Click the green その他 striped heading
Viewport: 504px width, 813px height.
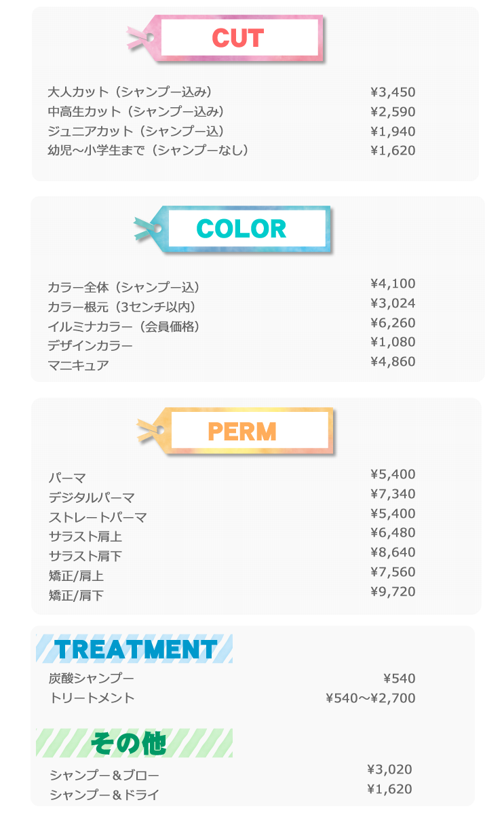pos(134,742)
